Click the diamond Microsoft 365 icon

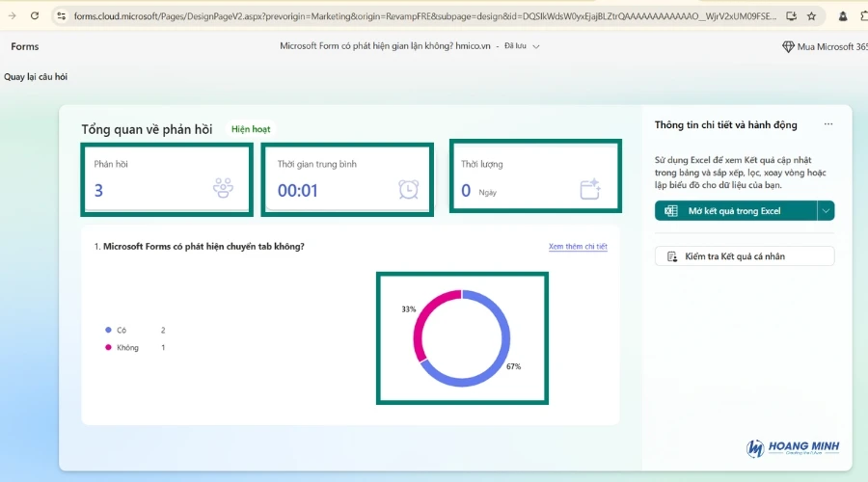[x=788, y=46]
